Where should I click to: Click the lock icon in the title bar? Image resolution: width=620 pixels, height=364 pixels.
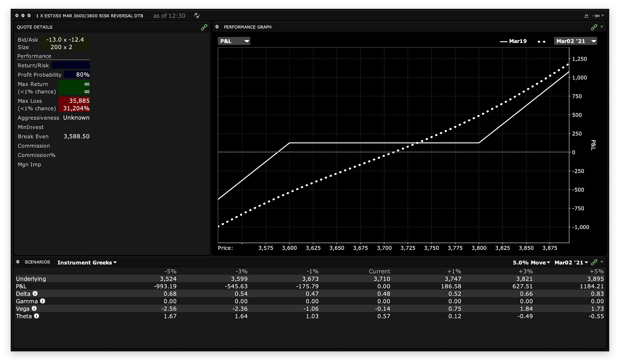(586, 16)
